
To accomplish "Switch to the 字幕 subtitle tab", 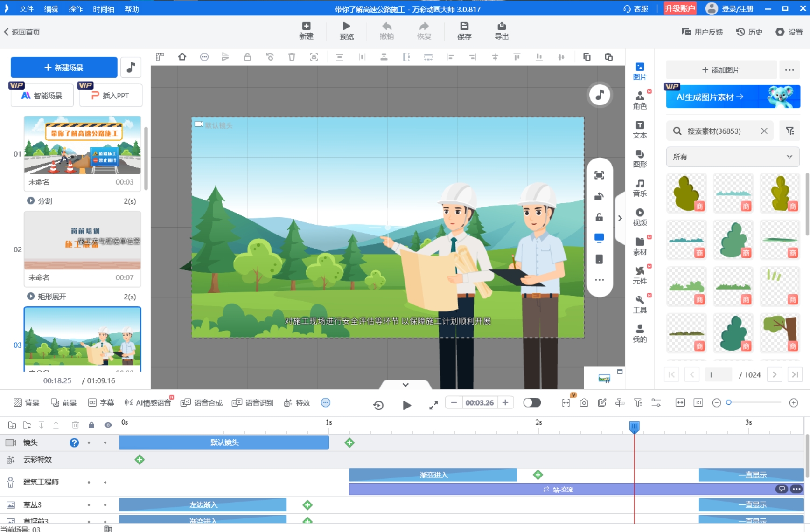I will pyautogui.click(x=101, y=403).
